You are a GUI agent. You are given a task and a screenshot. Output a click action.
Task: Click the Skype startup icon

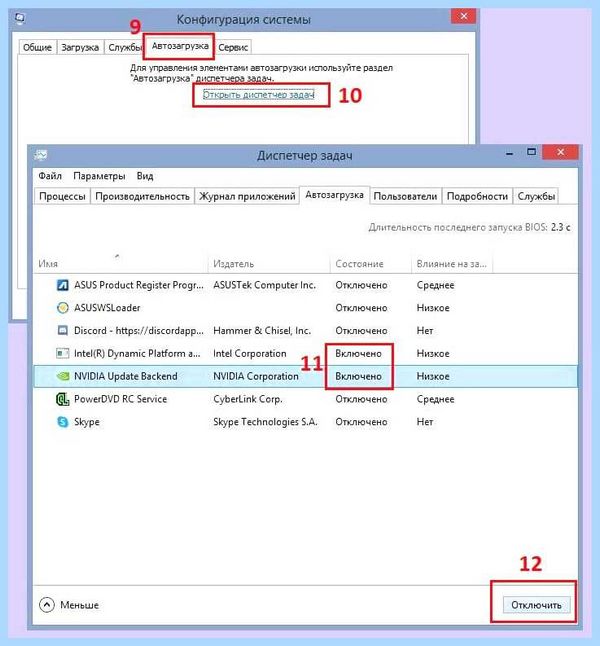[63, 422]
